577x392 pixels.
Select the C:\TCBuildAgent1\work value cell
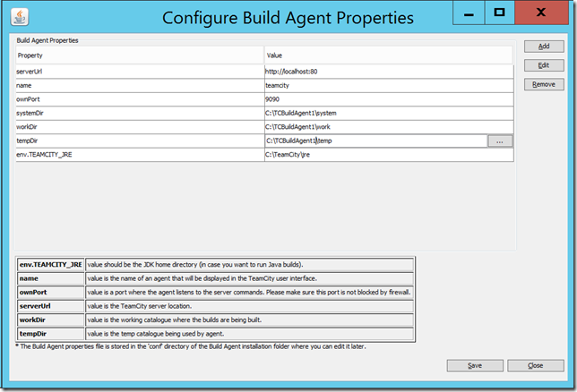coord(389,127)
